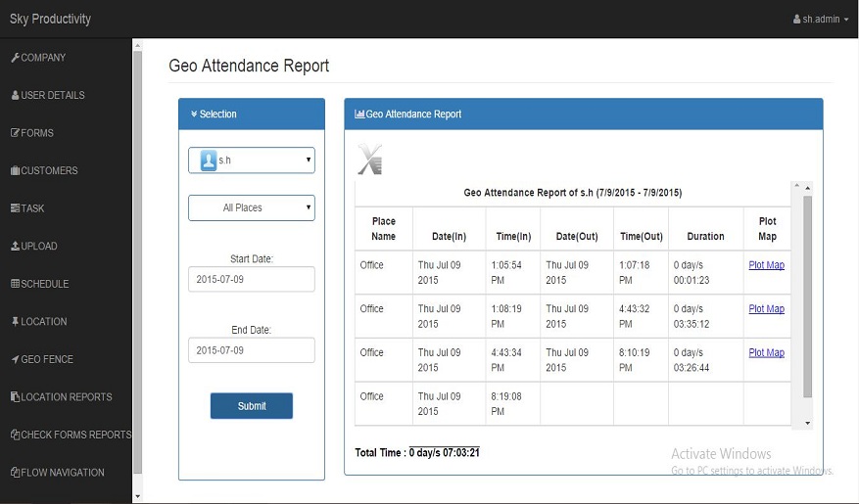Click the Total Time value 07:03:21
Viewport: 859px width, 504px height.
[445, 452]
